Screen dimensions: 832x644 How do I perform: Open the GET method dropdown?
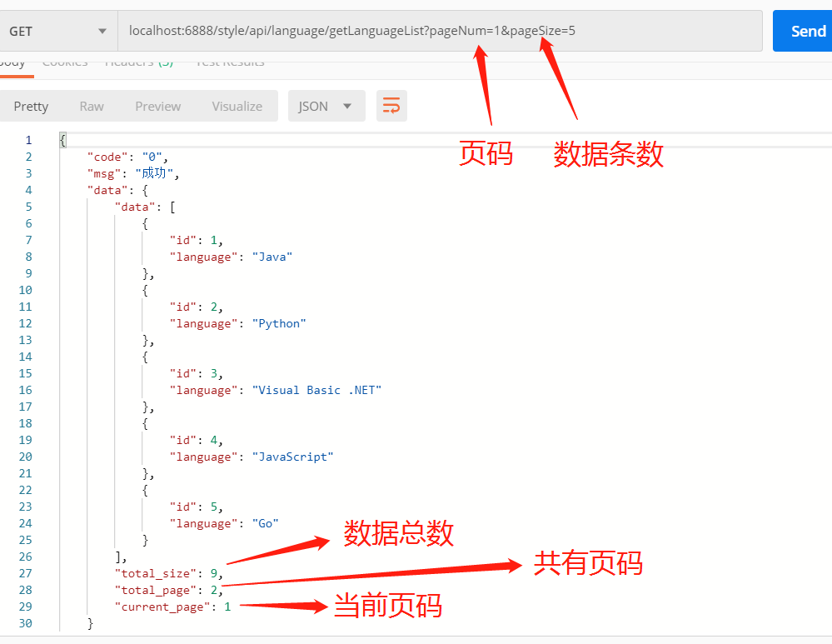pyautogui.click(x=58, y=31)
